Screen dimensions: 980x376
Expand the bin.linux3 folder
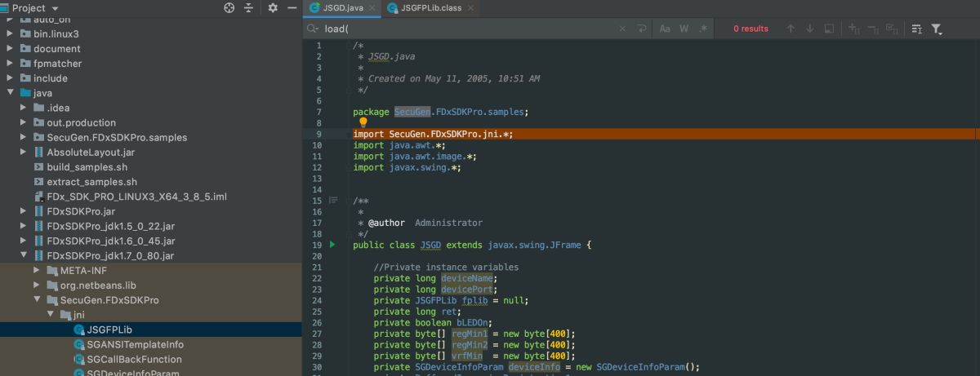10,34
